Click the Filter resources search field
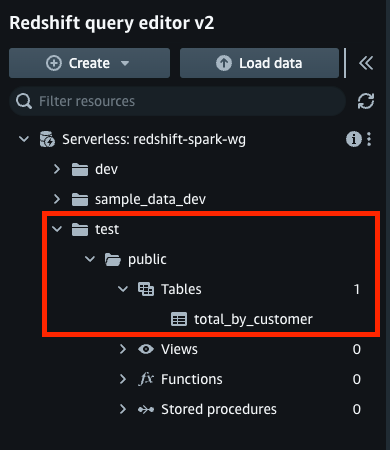Image resolution: width=390 pixels, height=450 pixels. pyautogui.click(x=177, y=101)
